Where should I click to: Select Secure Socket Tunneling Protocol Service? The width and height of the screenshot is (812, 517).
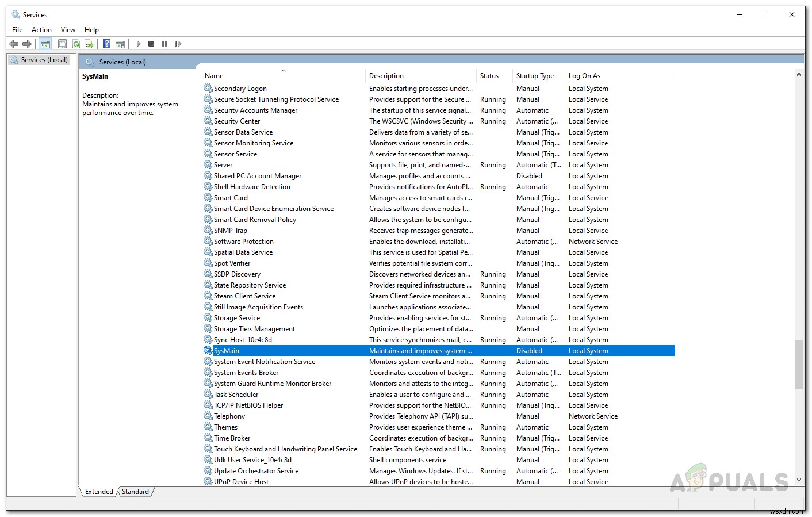[439, 99]
